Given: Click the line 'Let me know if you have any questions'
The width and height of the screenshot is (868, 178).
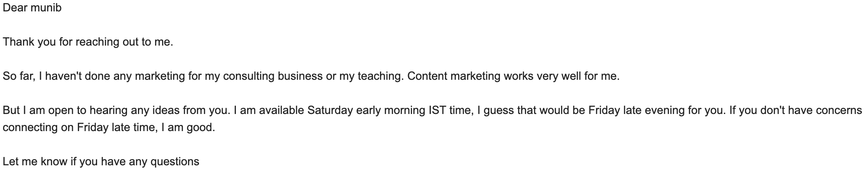Looking at the screenshot, I should click(x=101, y=162).
